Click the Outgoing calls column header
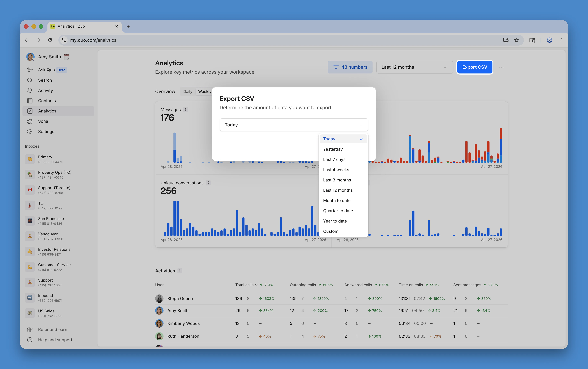This screenshot has height=369, width=588. 302,285
